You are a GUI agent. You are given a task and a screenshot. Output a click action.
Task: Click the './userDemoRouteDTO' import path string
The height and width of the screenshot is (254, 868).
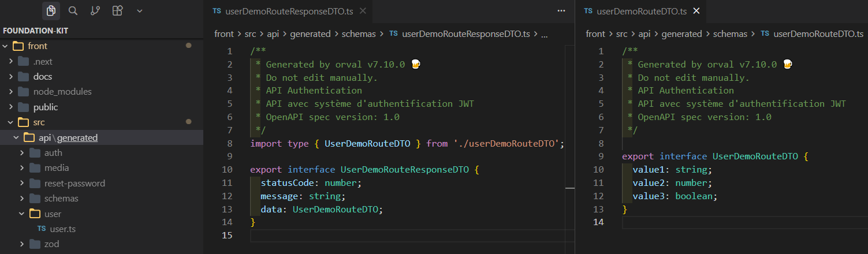(x=505, y=143)
